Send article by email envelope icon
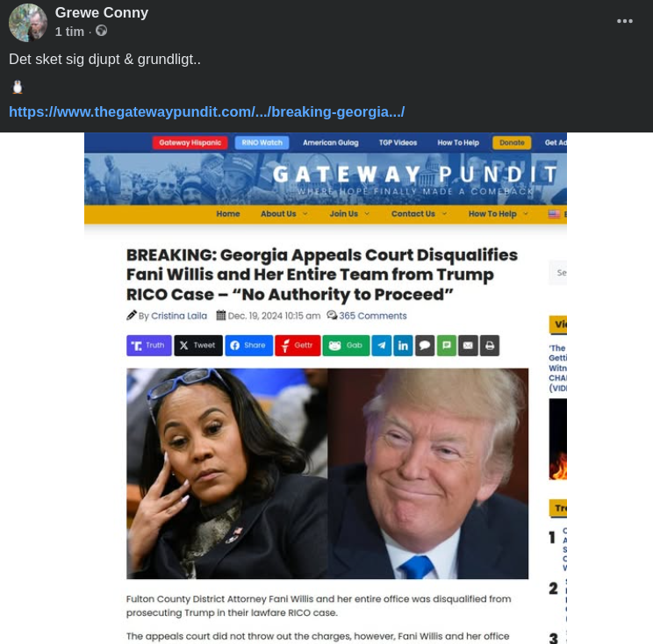Image resolution: width=653 pixels, height=644 pixels. pyautogui.click(x=468, y=346)
